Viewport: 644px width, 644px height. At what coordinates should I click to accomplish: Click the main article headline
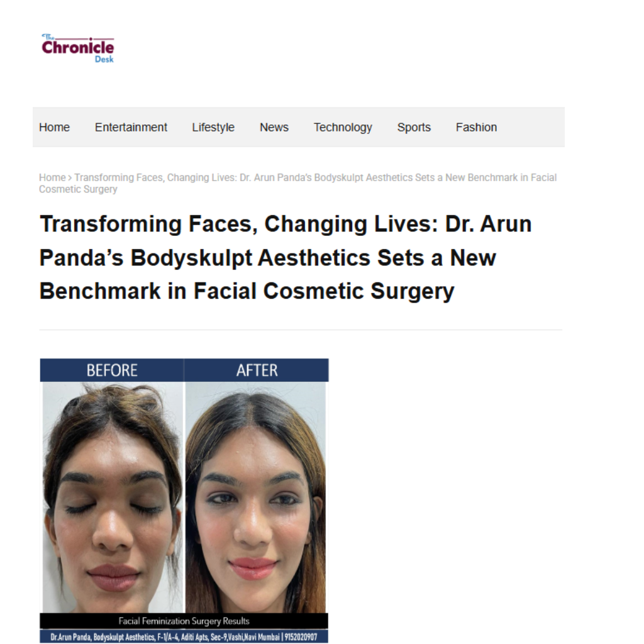(286, 257)
